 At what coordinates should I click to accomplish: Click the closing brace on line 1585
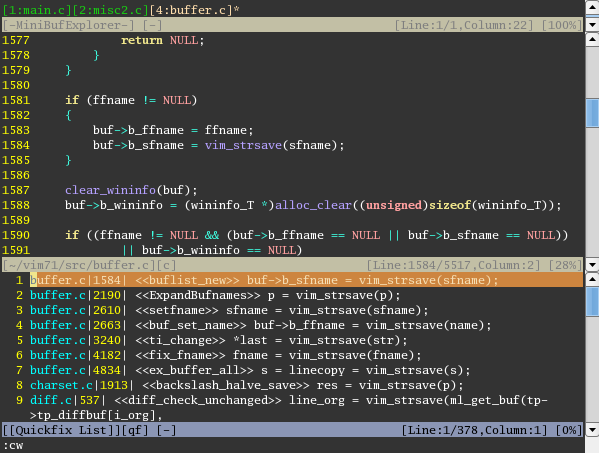click(x=68, y=160)
